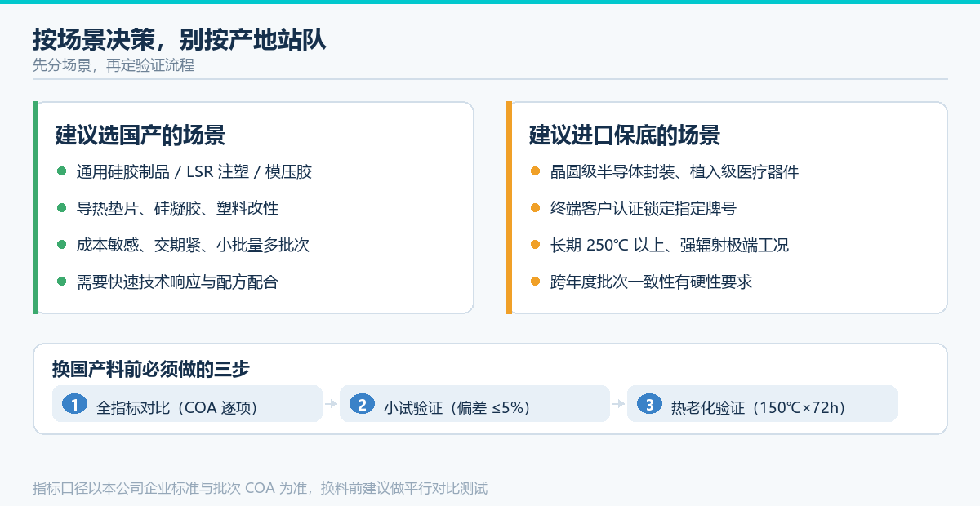The image size is (980, 506).
Task: Click orange dot beside 晶圆级半导体封装
Action: (535, 171)
